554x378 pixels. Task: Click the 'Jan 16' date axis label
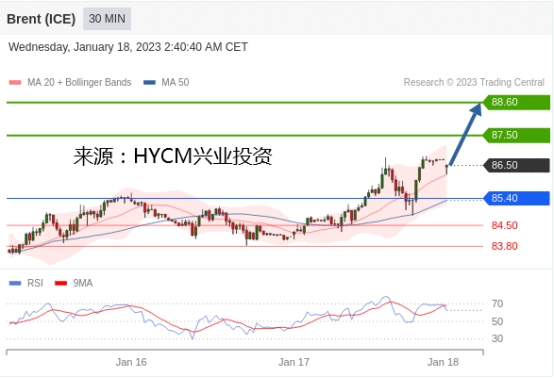tap(131, 362)
